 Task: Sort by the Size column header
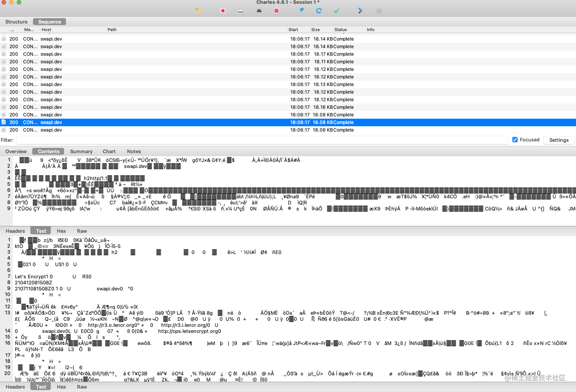coord(321,30)
